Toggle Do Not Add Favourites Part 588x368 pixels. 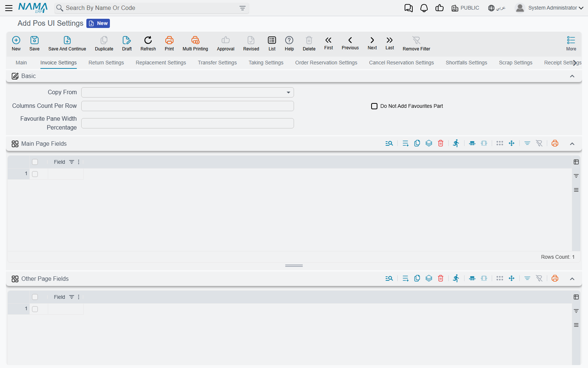point(374,106)
